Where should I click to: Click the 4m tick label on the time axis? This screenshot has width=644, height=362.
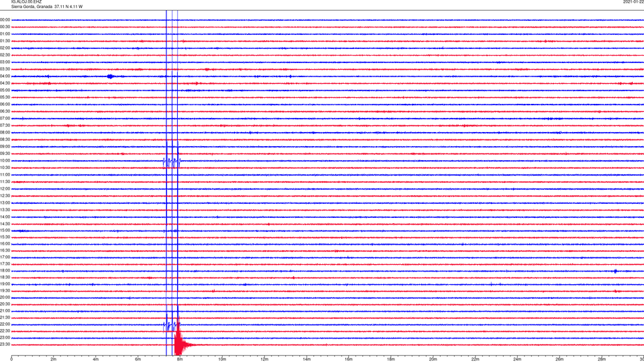[96, 359]
